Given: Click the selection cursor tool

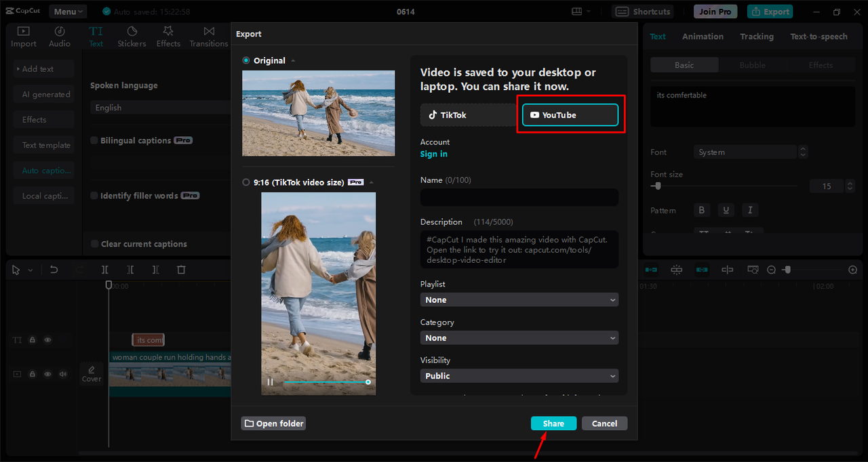Looking at the screenshot, I should (x=16, y=270).
